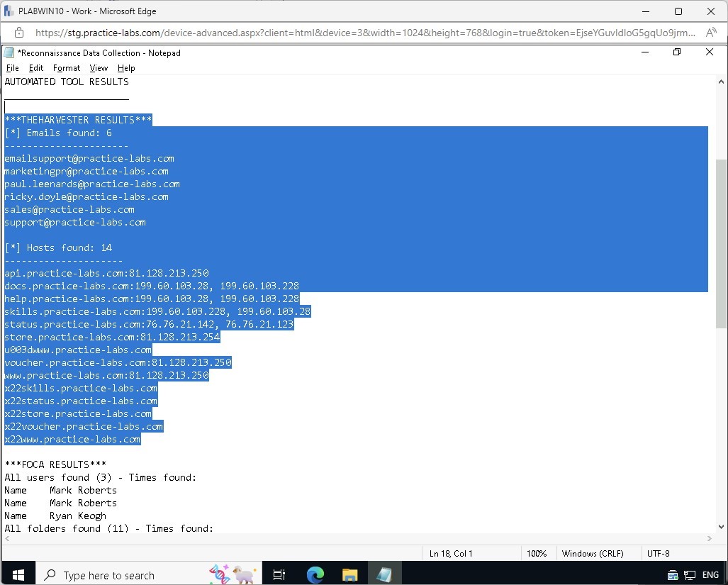
Task: Open the File menu in Notepad
Action: tap(12, 68)
